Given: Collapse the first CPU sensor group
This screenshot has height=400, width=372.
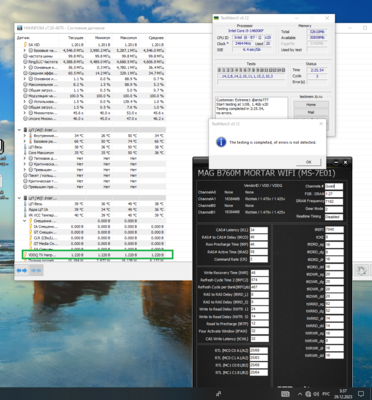Looking at the screenshot, I should click(x=19, y=130).
